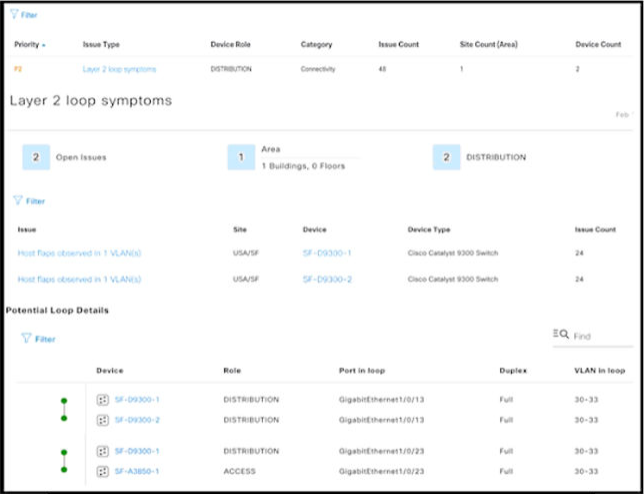Click the filter icon under Potential Loop Details
Image resolution: width=644 pixels, height=494 pixels.
tap(26, 339)
